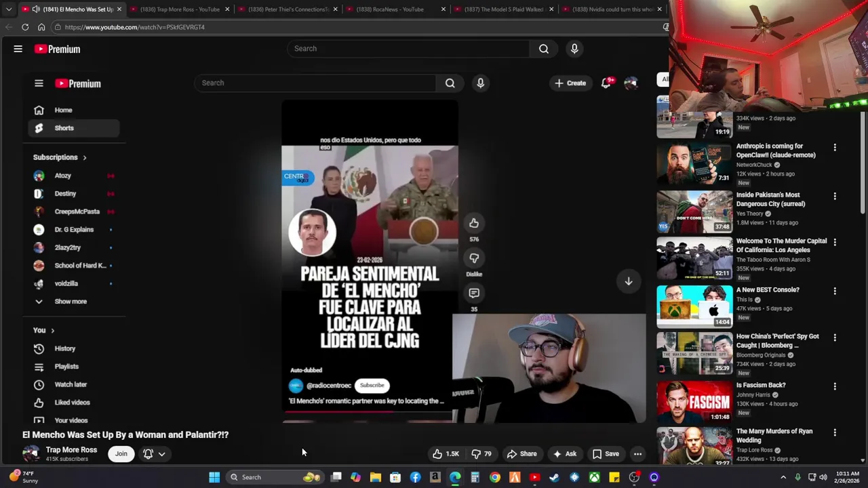Image resolution: width=868 pixels, height=488 pixels.
Task: Open the CreepsMcPasta subscription
Action: [x=77, y=211]
